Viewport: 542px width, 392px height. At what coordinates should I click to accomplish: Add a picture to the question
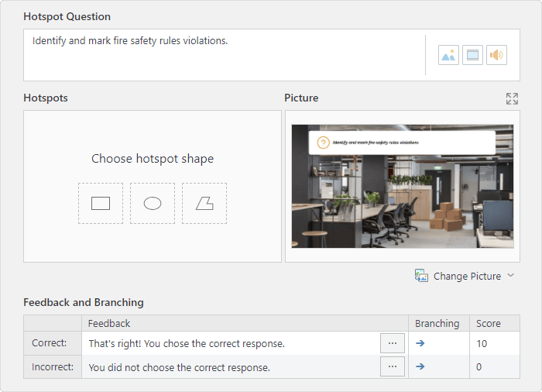click(x=448, y=55)
